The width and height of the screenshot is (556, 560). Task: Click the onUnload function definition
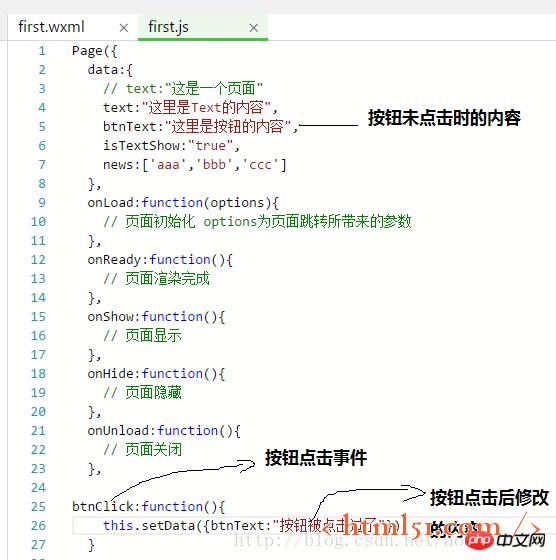(164, 431)
